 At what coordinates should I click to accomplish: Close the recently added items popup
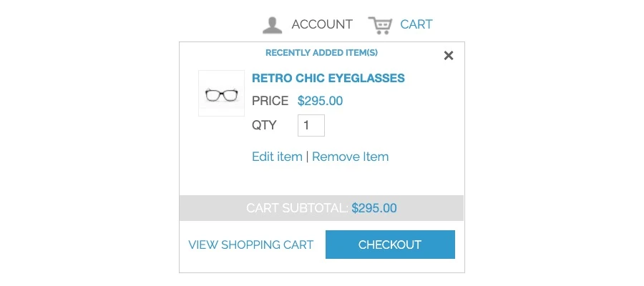point(449,56)
